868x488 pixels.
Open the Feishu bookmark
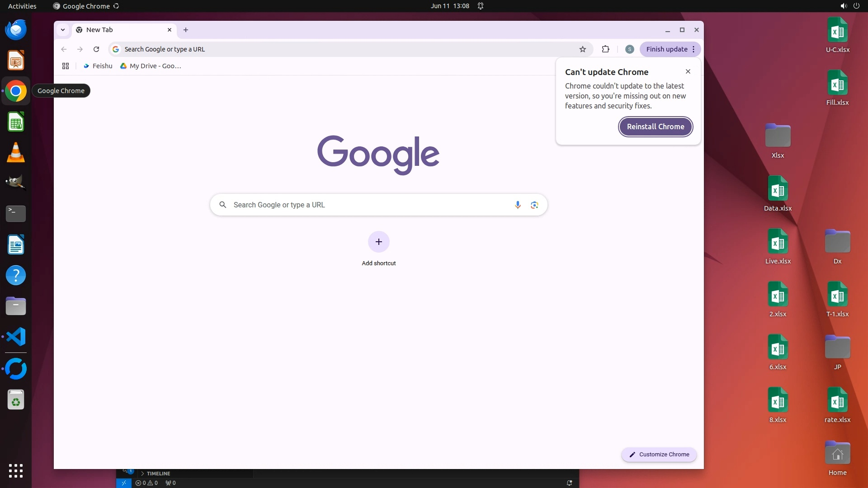(98, 66)
